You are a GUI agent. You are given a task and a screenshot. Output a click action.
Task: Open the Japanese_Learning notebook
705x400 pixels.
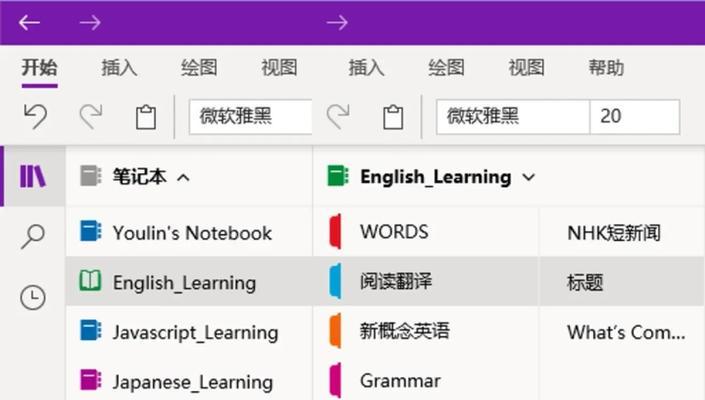189,381
